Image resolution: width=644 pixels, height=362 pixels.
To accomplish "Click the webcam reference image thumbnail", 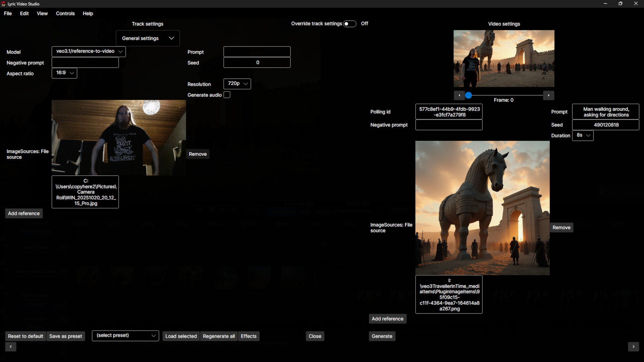I will click(x=118, y=137).
